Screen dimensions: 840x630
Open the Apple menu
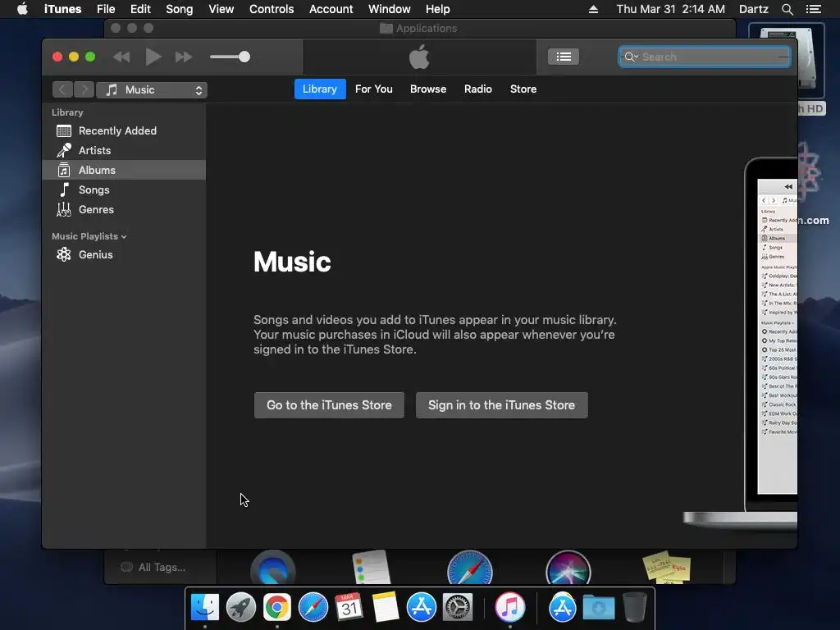(22, 9)
